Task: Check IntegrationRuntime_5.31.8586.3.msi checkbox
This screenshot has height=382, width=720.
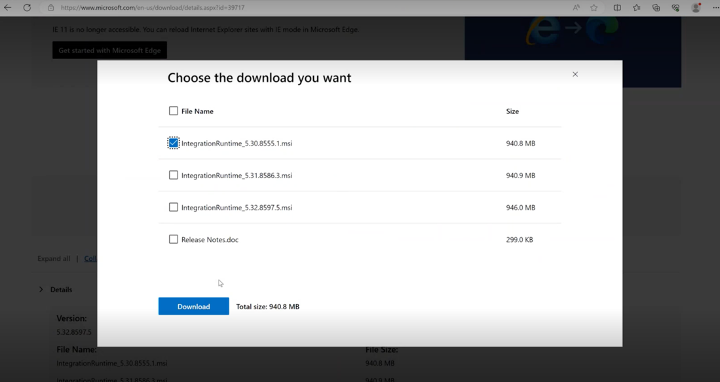Action: click(173, 175)
